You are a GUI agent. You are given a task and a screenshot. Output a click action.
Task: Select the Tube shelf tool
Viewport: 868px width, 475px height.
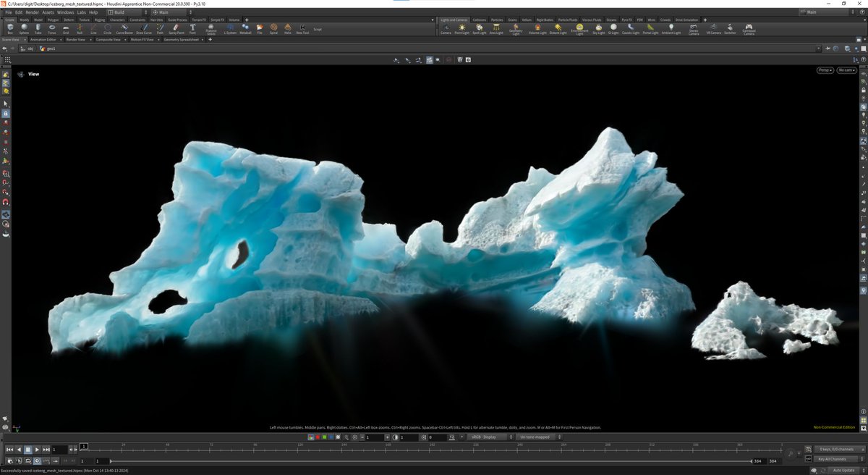38,29
